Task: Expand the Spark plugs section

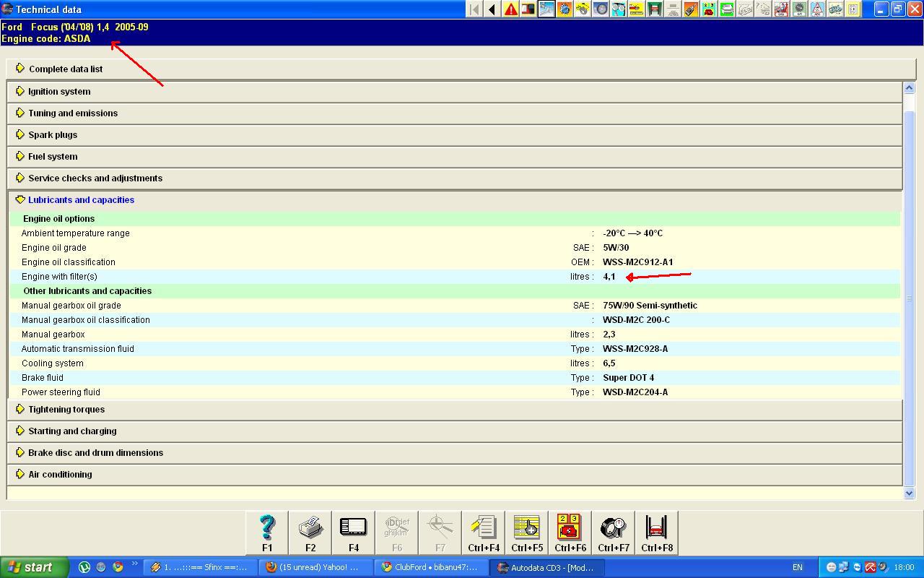Action: point(53,135)
